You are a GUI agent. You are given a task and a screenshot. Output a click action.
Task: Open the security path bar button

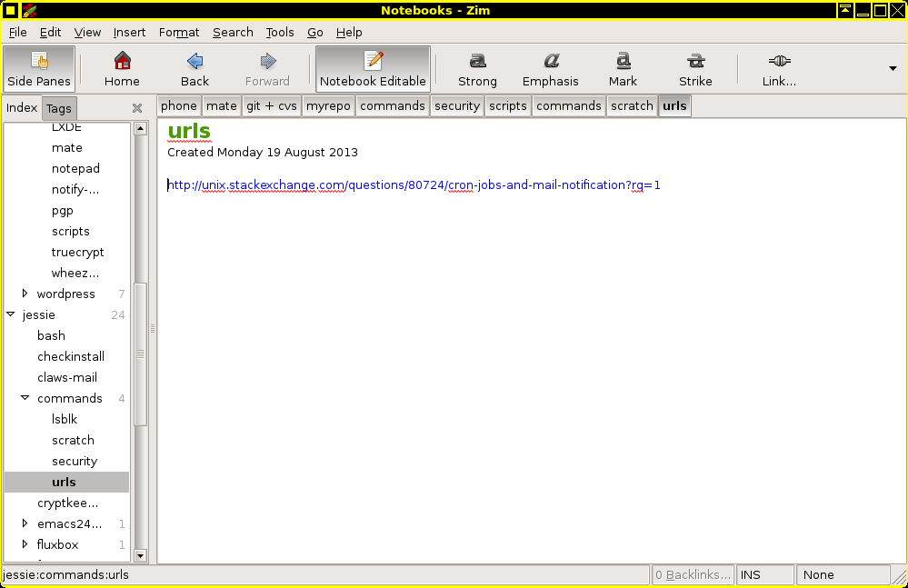point(457,106)
